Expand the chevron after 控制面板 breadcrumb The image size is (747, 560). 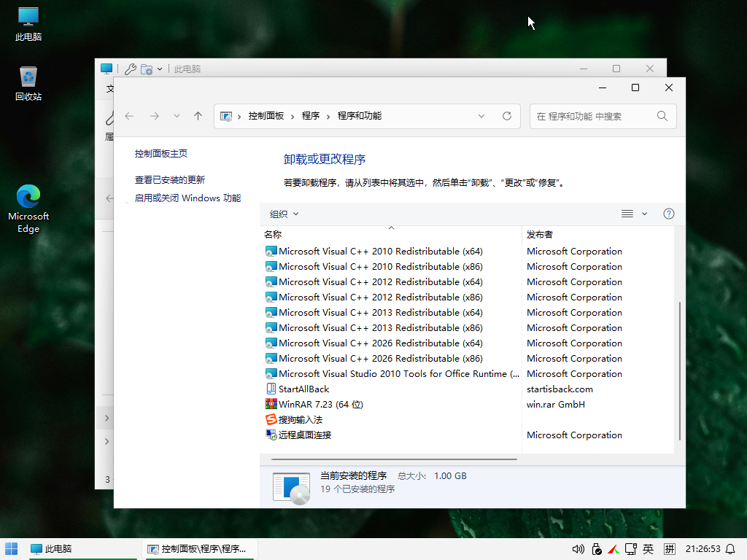pos(293,117)
